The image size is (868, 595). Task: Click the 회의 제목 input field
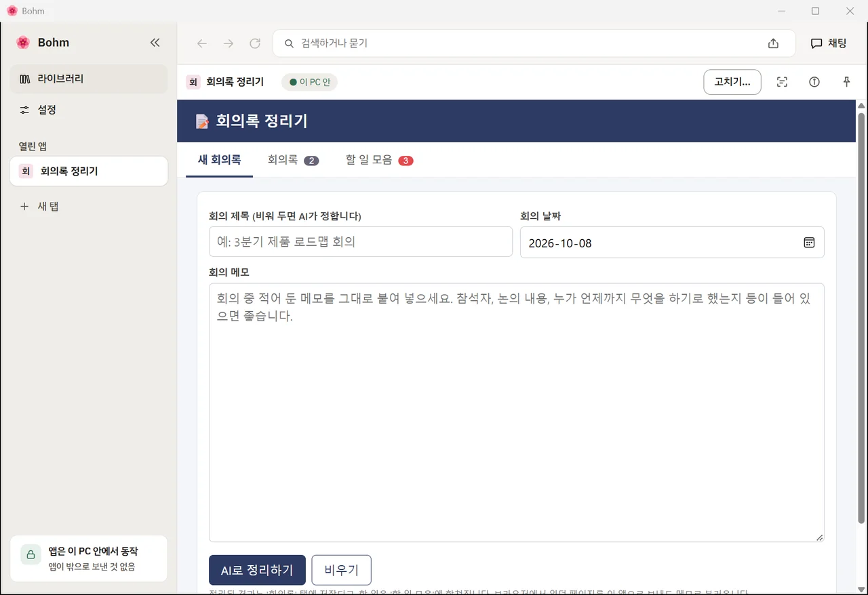click(361, 242)
